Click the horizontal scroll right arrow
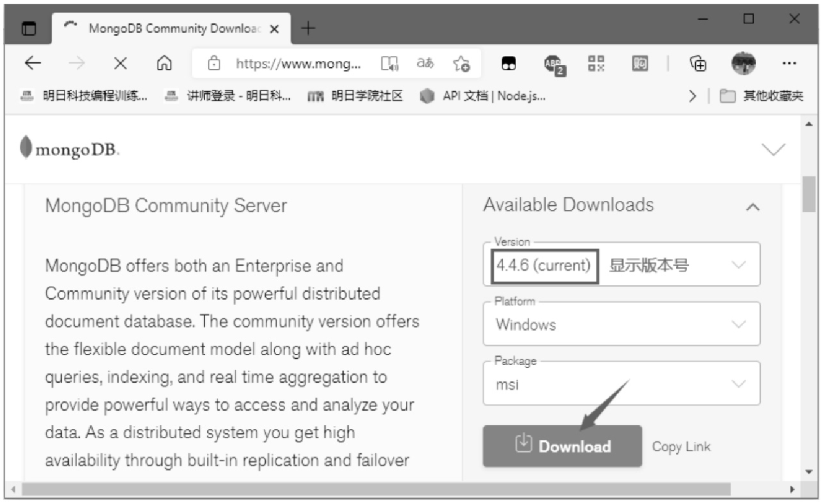Image resolution: width=823 pixels, height=504 pixels. click(791, 489)
